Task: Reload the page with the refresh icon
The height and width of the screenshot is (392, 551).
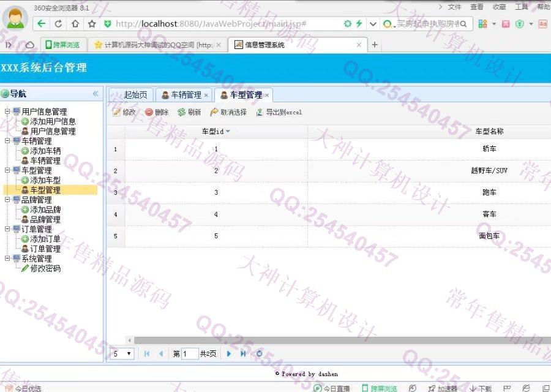Action: point(58,23)
